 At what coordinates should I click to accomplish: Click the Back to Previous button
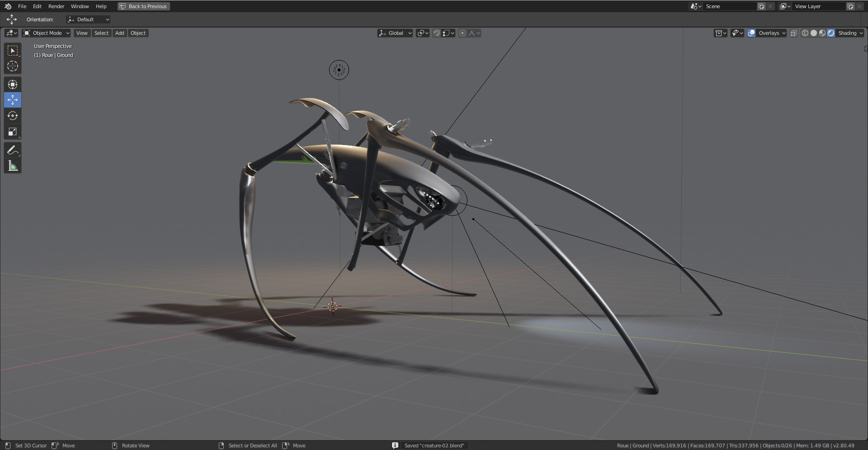pos(144,6)
